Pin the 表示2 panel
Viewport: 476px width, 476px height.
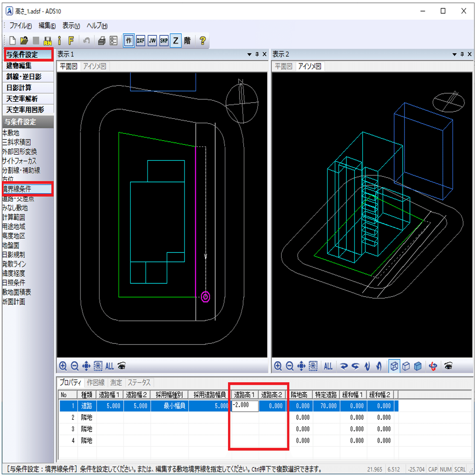pyautogui.click(x=462, y=55)
